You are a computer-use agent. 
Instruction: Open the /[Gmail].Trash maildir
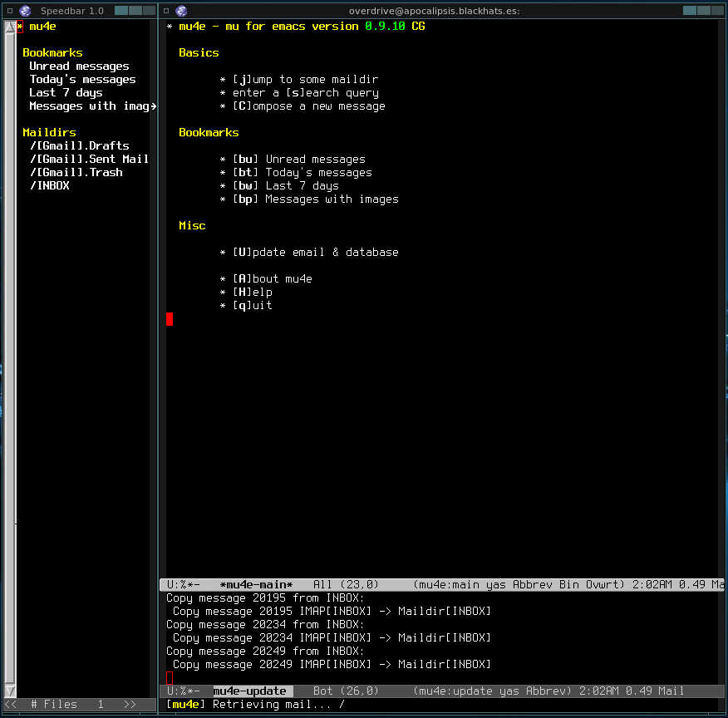click(76, 173)
